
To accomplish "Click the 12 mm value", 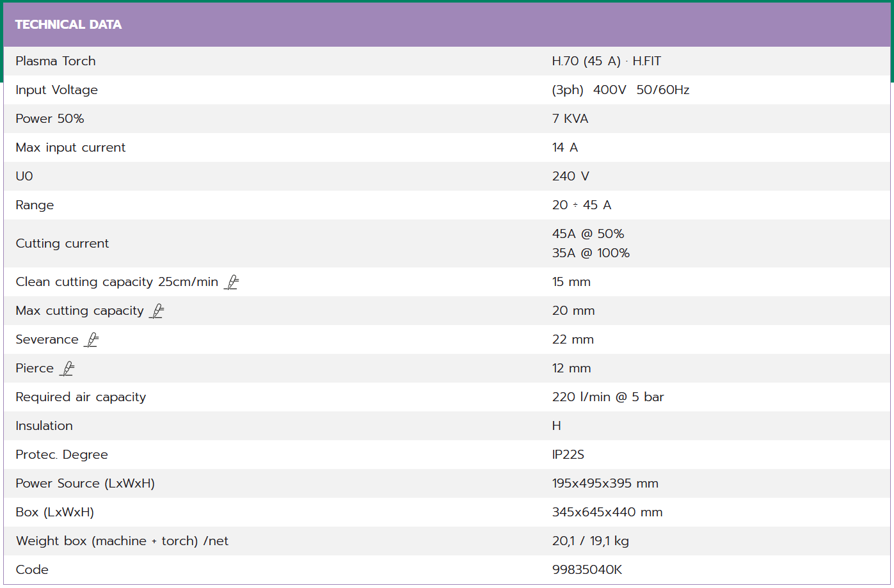I will pos(571,368).
